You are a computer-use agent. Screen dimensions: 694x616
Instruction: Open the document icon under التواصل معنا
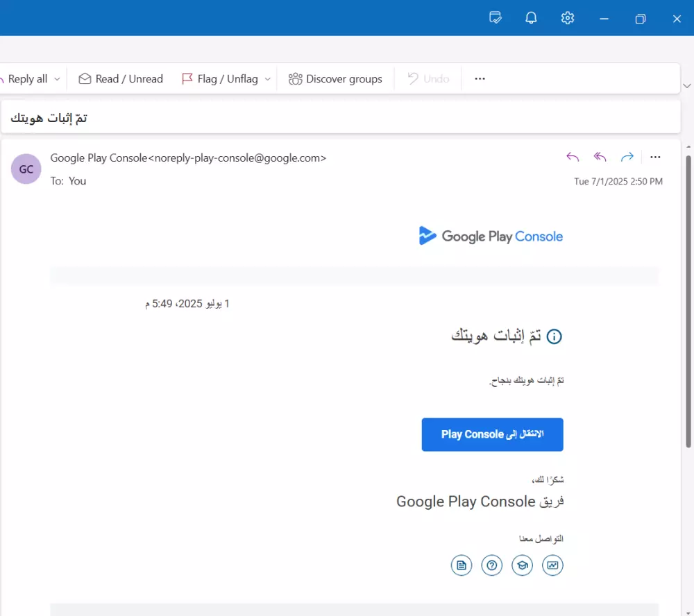(x=462, y=565)
